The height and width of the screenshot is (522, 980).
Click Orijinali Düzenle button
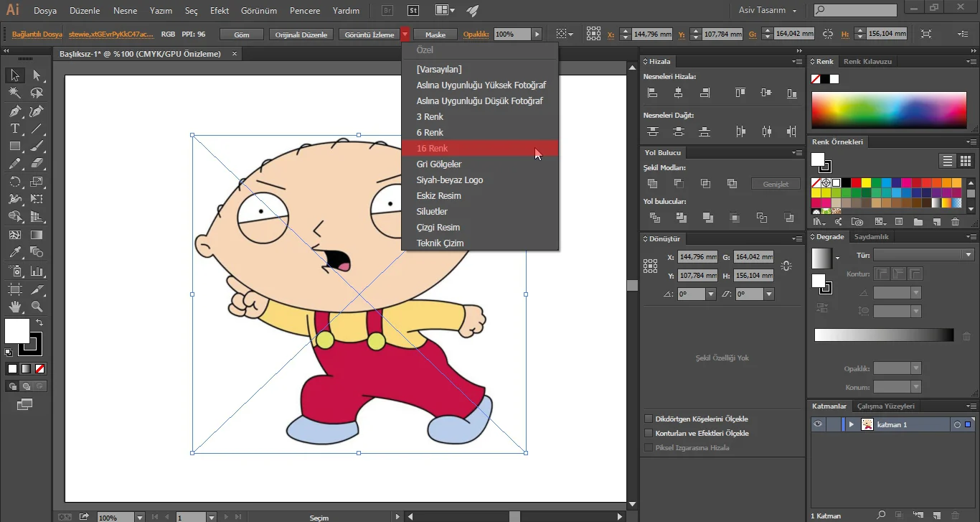[301, 34]
